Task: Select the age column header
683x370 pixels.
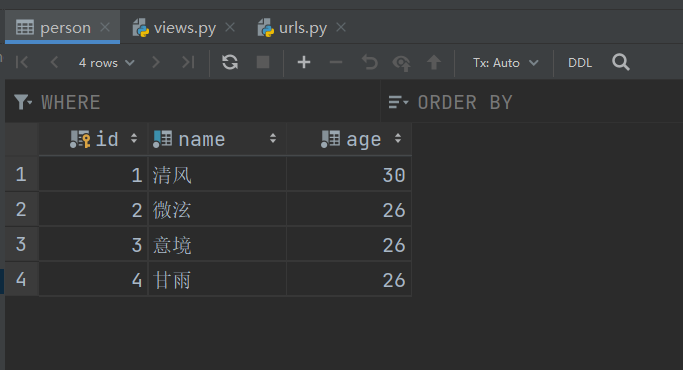Action: 349,139
